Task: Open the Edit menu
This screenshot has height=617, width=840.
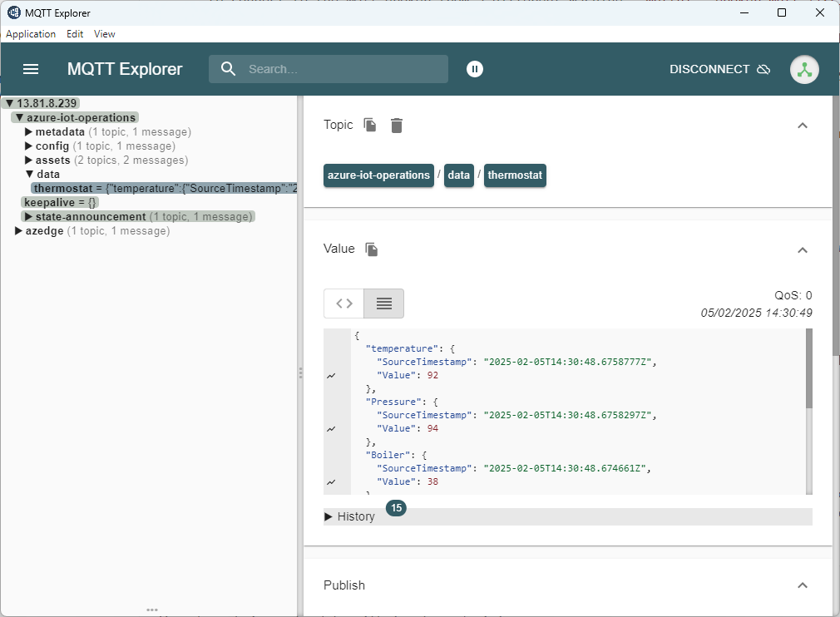Action: click(x=74, y=34)
